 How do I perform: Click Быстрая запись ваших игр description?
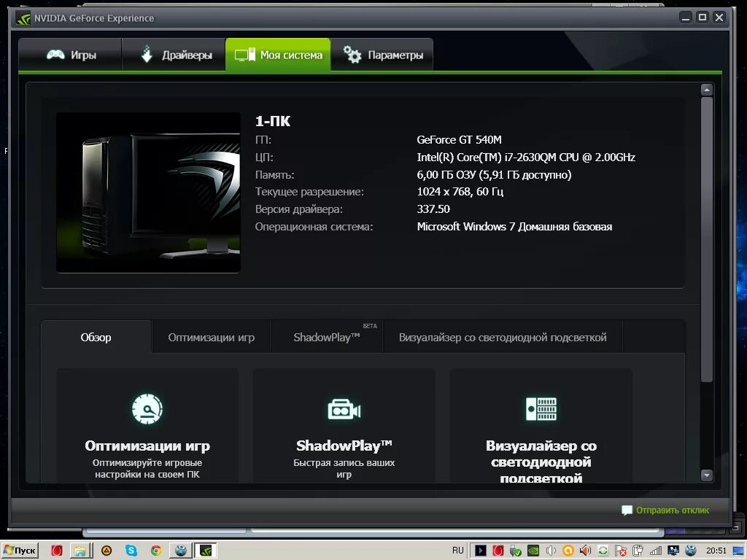coord(344,469)
